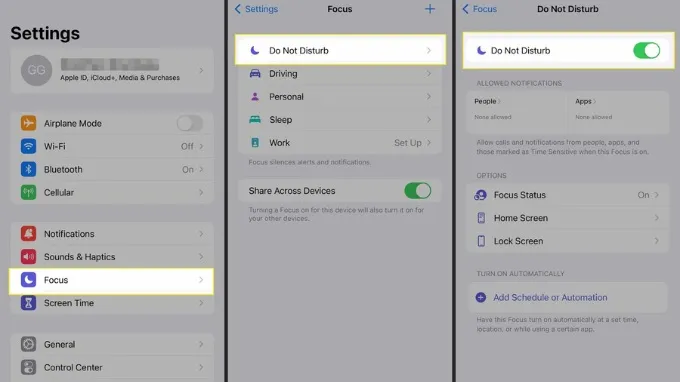Screen dimensions: 680x382
Task: Tap the Focus moon icon in Settings
Action: pos(28,280)
